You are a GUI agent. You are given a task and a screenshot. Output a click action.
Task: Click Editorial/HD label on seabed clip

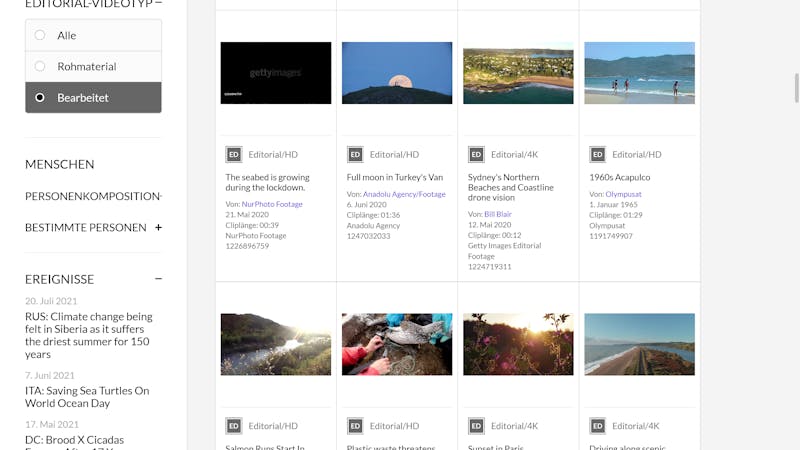(x=273, y=155)
